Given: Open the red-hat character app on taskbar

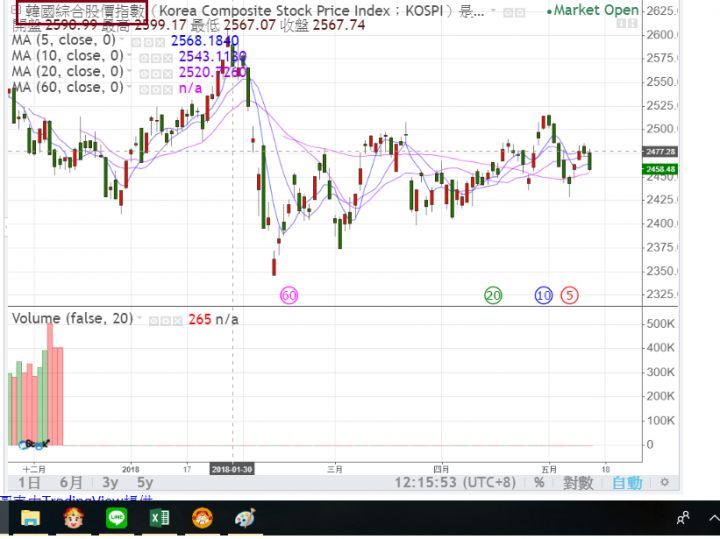Looking at the screenshot, I should [73, 519].
